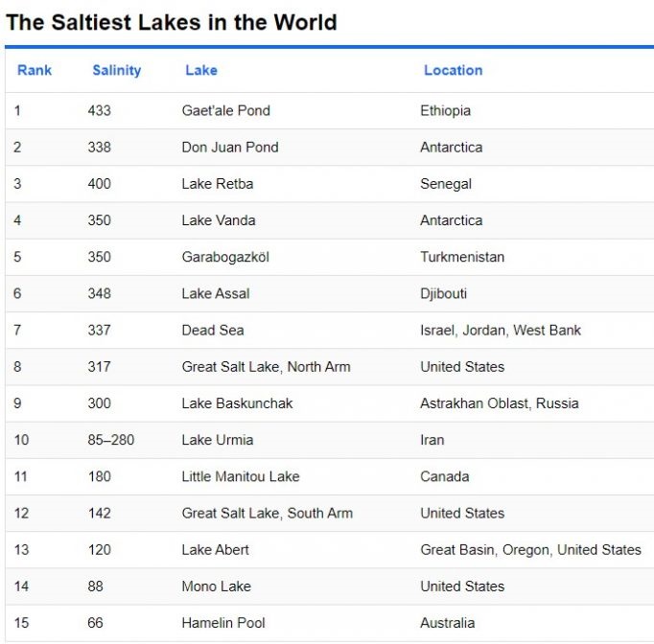This screenshot has height=644, width=654.
Task: Click the Gaet'ale Pond lake name
Action: point(225,111)
